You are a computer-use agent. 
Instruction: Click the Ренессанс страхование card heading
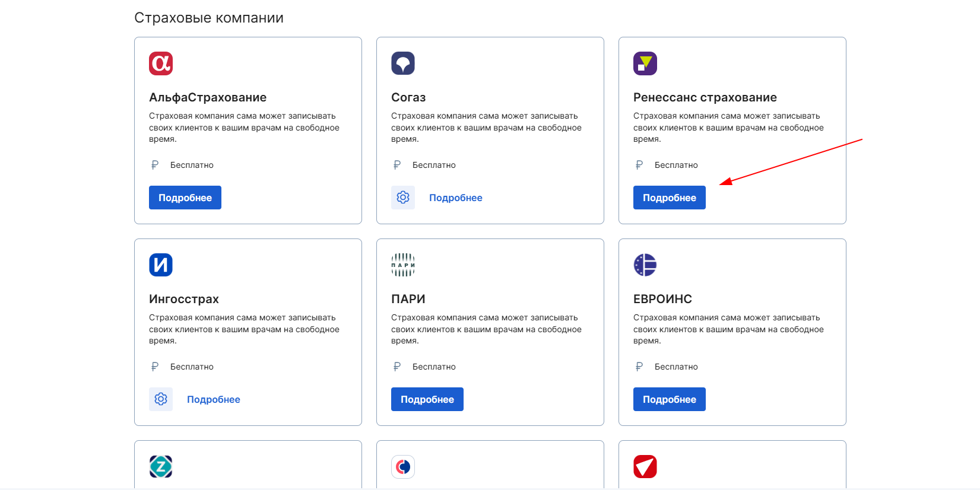click(x=705, y=97)
